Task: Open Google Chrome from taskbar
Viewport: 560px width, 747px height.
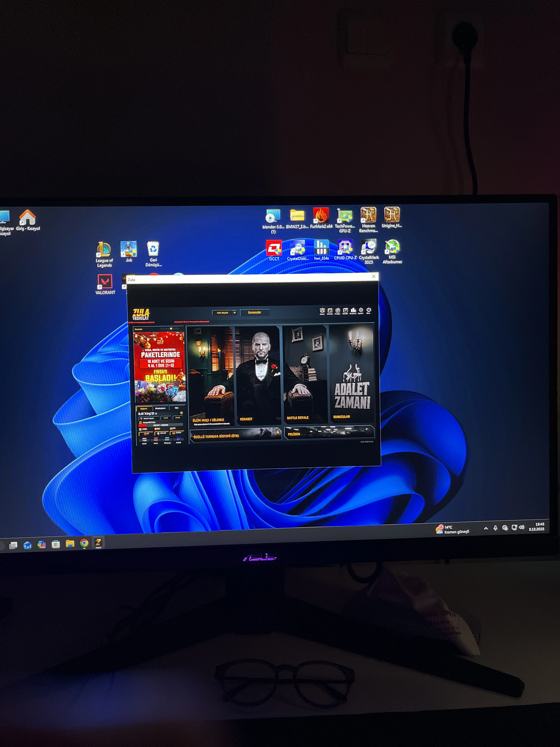Action: tap(84, 543)
